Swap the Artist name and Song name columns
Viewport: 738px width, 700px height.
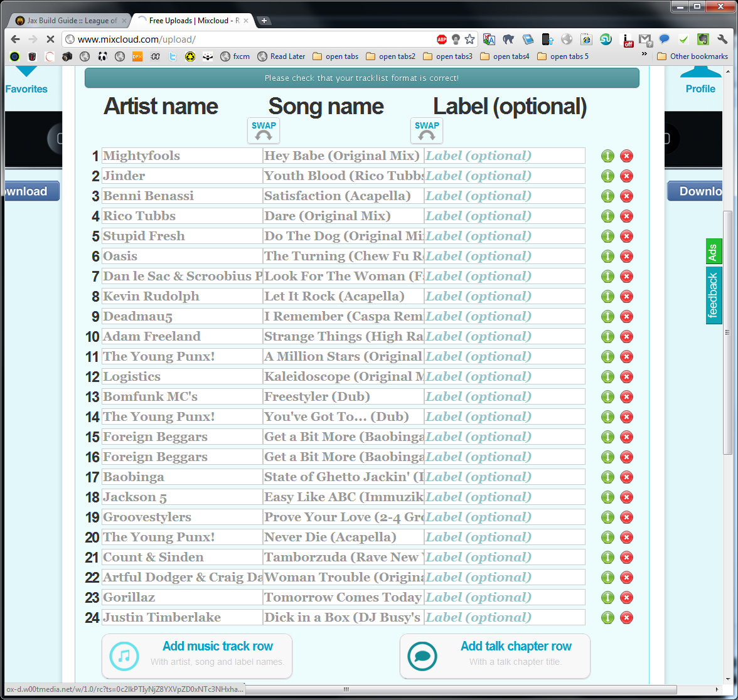[264, 130]
